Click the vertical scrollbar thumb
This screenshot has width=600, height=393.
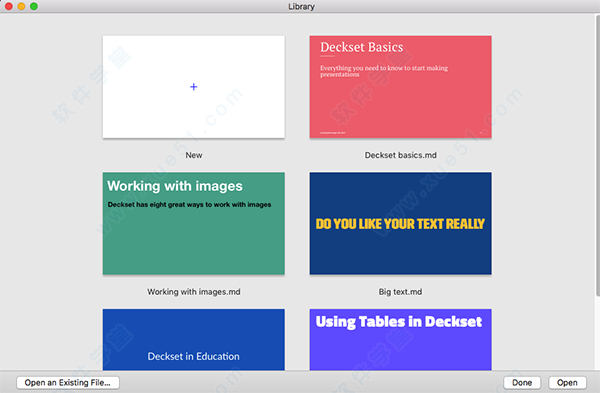[x=597, y=155]
